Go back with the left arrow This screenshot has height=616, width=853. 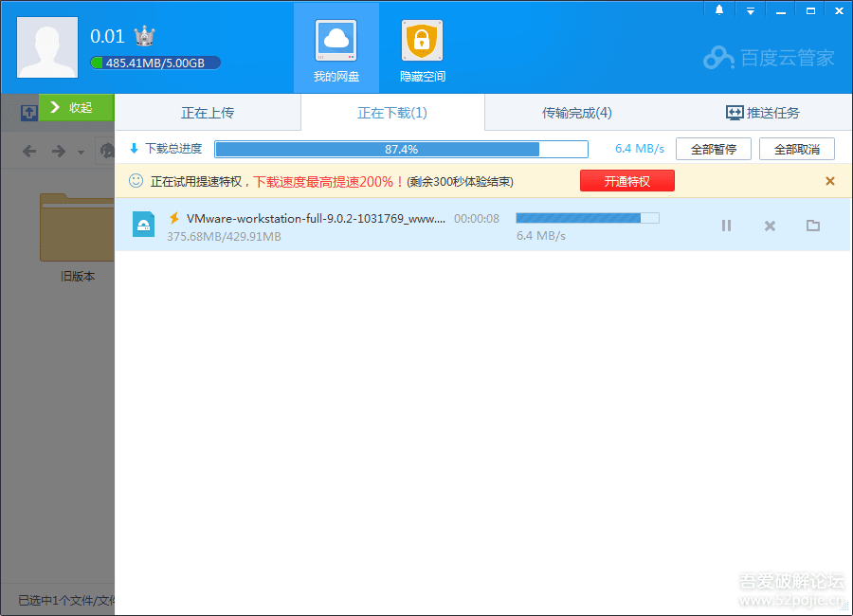29,151
